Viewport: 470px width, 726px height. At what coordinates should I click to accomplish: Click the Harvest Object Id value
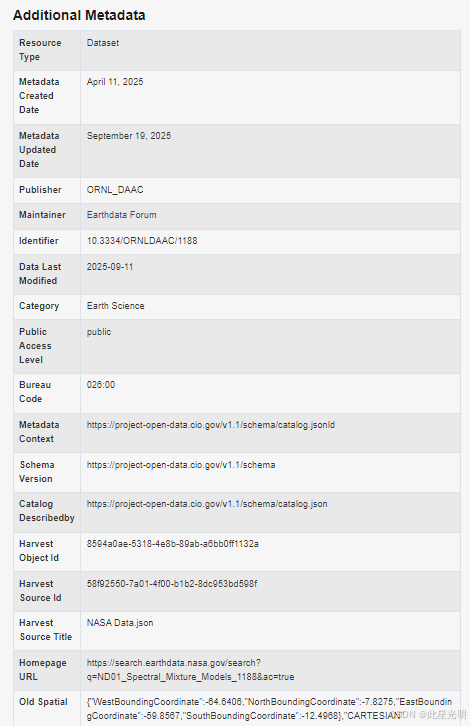click(173, 544)
